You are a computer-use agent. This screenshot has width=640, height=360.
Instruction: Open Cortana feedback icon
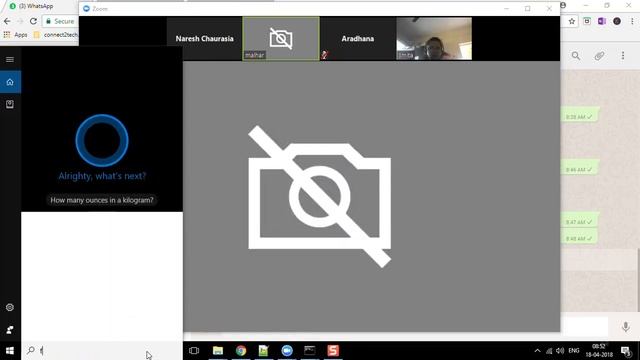(x=10, y=329)
